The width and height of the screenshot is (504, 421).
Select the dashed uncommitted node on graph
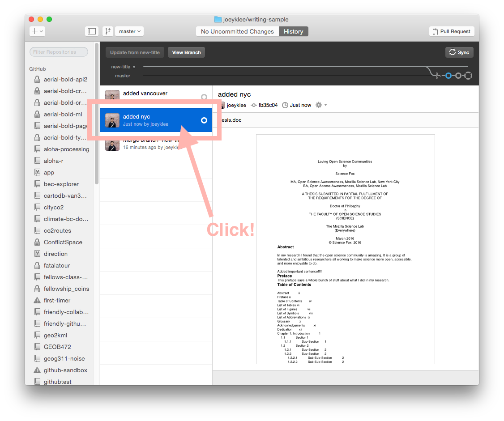(x=468, y=76)
